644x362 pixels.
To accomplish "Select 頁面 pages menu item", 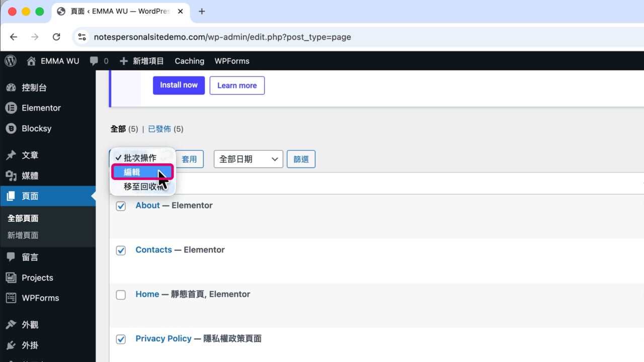I will (x=48, y=196).
